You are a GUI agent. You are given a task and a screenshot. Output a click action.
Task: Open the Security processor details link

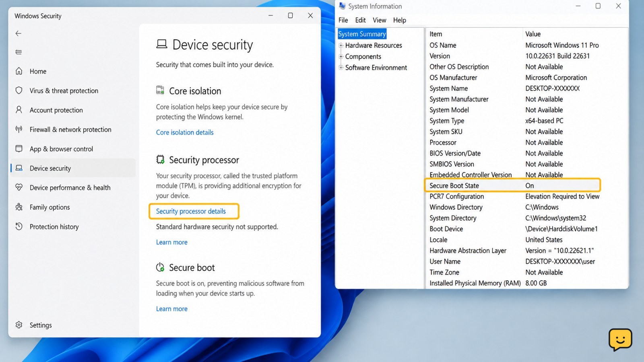click(191, 211)
